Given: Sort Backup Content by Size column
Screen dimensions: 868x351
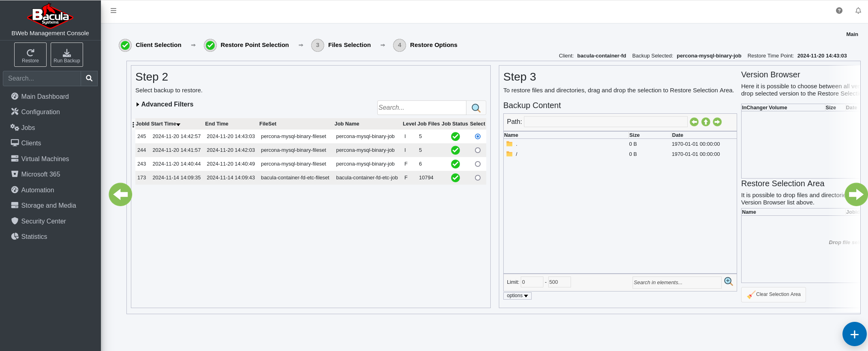Looking at the screenshot, I should (635, 135).
